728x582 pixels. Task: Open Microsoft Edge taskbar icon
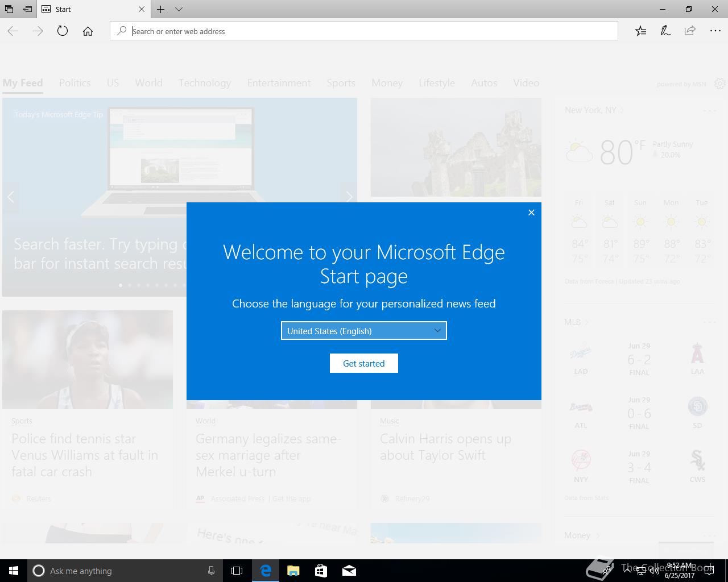click(266, 571)
